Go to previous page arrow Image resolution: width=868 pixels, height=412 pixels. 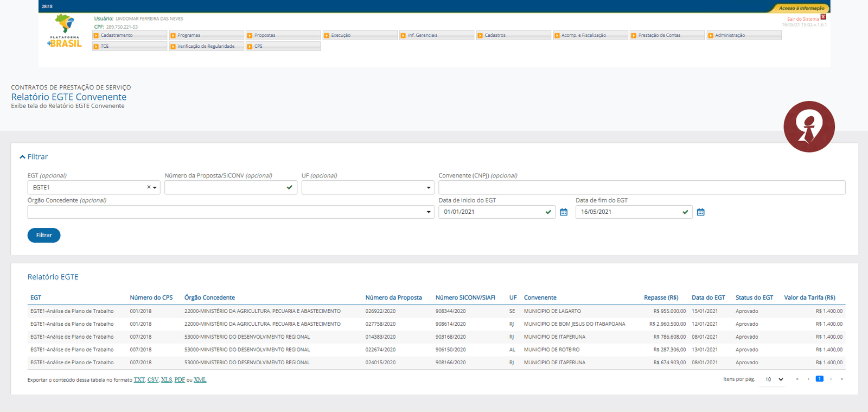(808, 379)
